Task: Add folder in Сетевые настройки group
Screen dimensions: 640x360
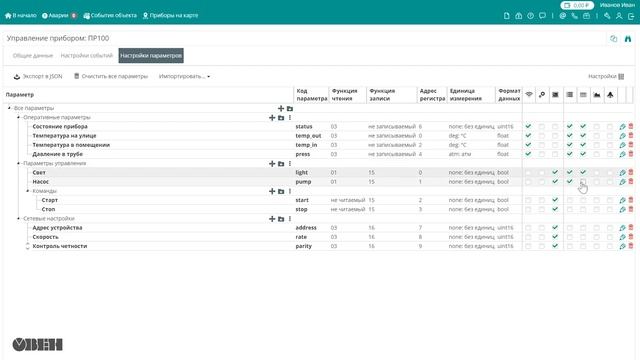Action: coord(281,219)
